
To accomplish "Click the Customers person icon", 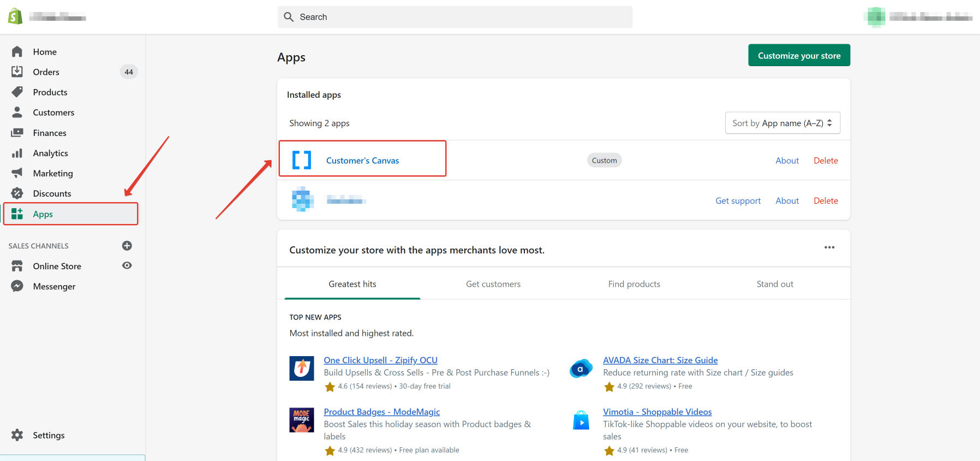I will pyautogui.click(x=17, y=112).
